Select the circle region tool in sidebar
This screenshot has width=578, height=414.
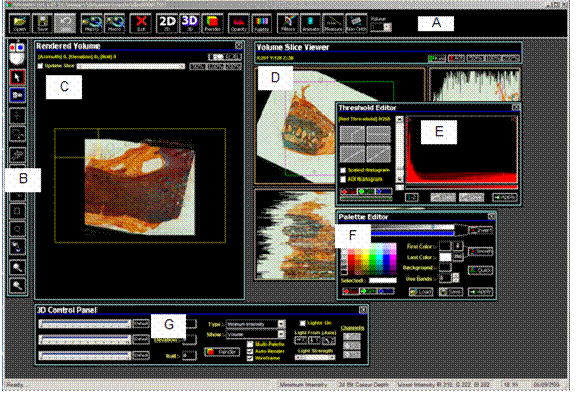pyautogui.click(x=17, y=229)
